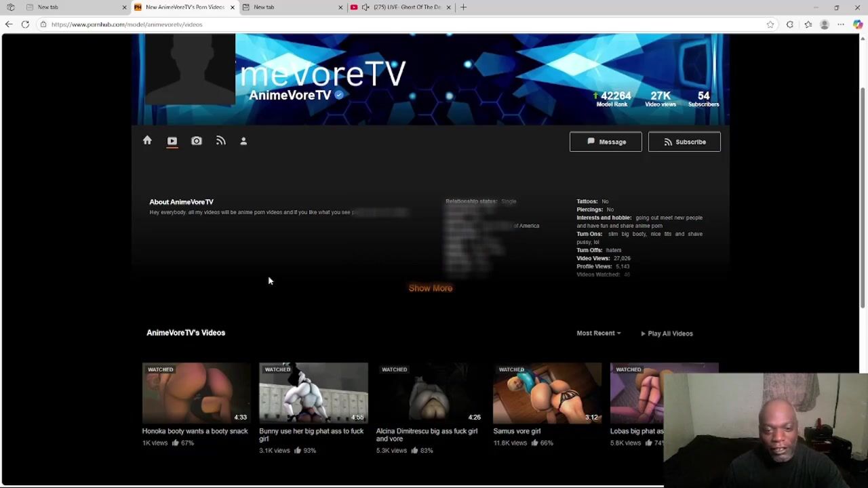Viewport: 868px width, 488px height.
Task: Click the Play All Videos link
Action: (x=667, y=333)
